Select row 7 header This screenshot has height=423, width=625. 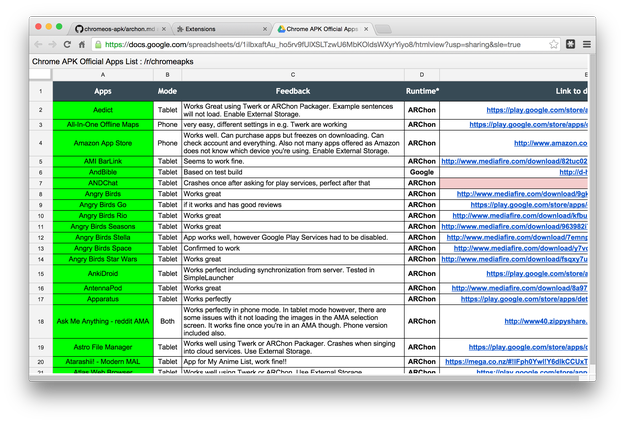[x=41, y=183]
